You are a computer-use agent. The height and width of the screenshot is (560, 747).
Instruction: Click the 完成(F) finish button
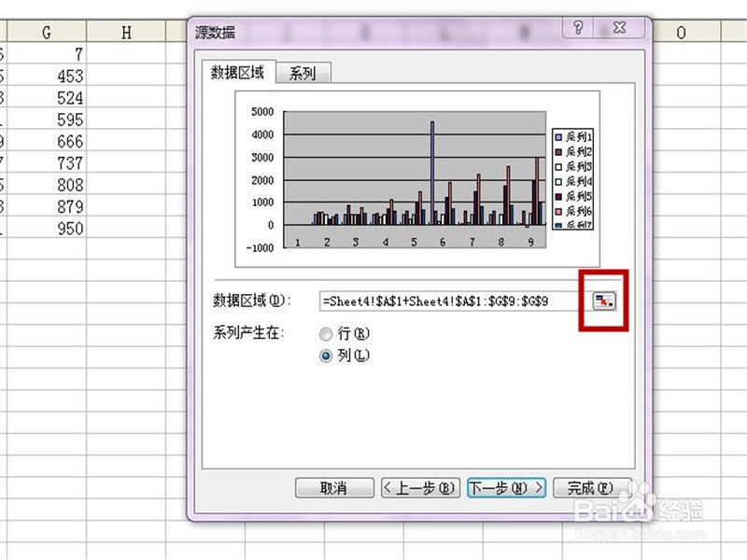pos(592,487)
